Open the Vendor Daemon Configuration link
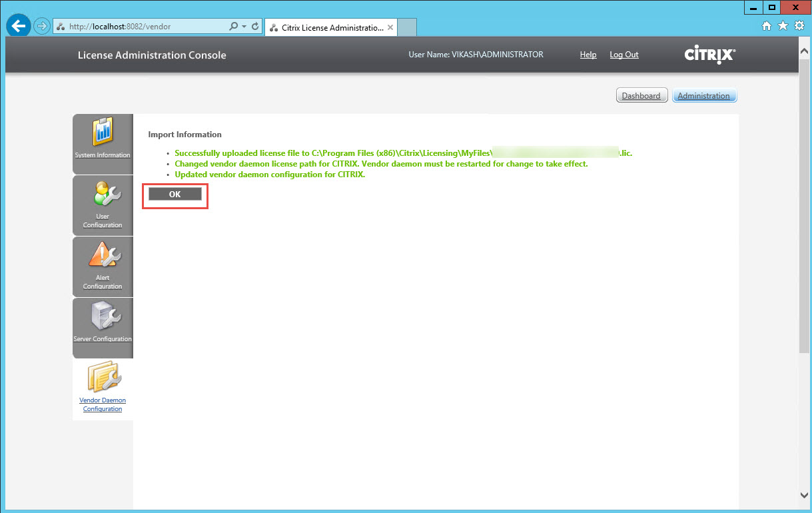 click(x=103, y=404)
